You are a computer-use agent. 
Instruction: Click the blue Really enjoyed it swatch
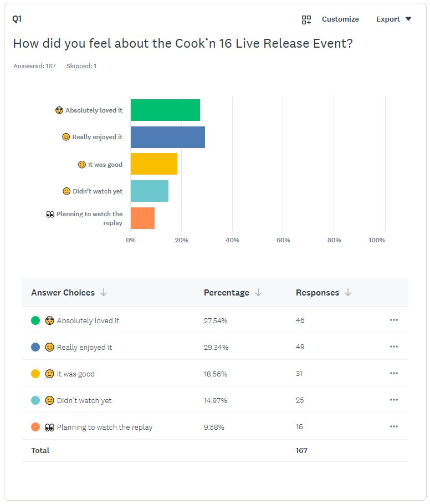(35, 347)
